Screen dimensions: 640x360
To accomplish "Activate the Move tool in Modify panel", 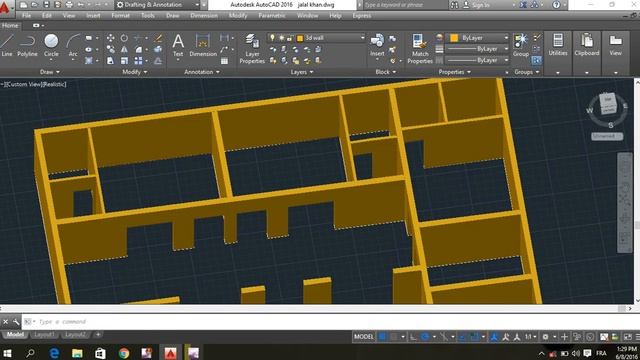I will (x=111, y=38).
